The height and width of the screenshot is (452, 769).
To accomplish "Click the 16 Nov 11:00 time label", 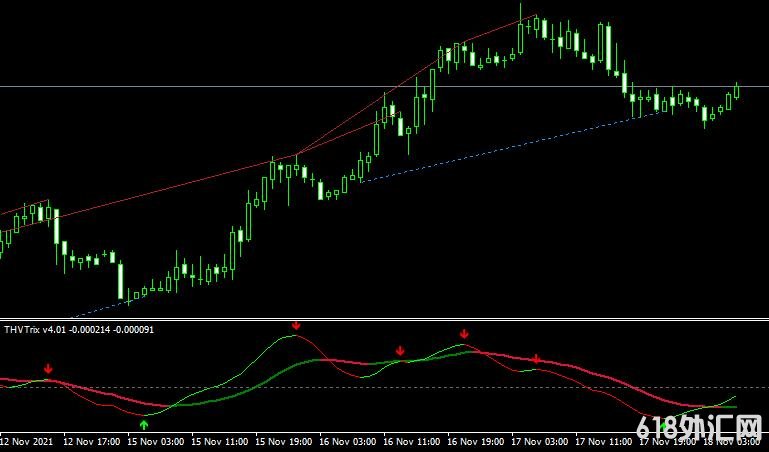I will [x=411, y=442].
